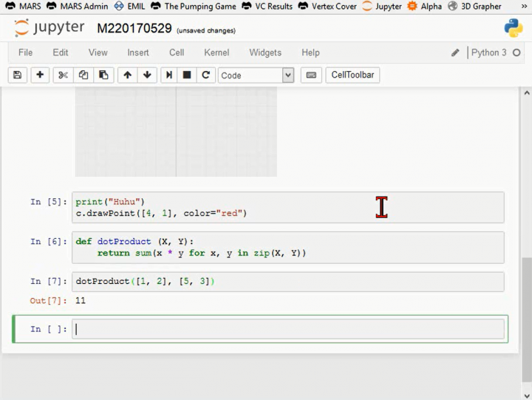Viewport: 532px width, 400px height.
Task: Open the Alpha bookmark
Action: [424, 6]
